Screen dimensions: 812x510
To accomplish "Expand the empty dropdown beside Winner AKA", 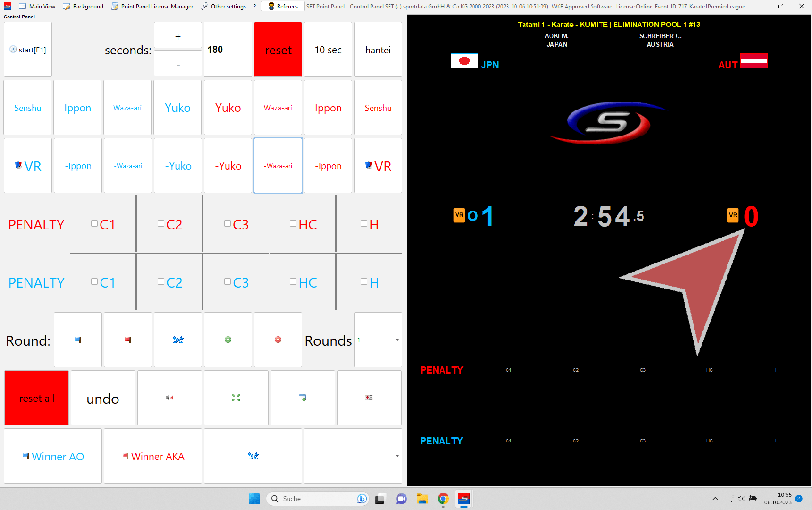I will pos(397,456).
